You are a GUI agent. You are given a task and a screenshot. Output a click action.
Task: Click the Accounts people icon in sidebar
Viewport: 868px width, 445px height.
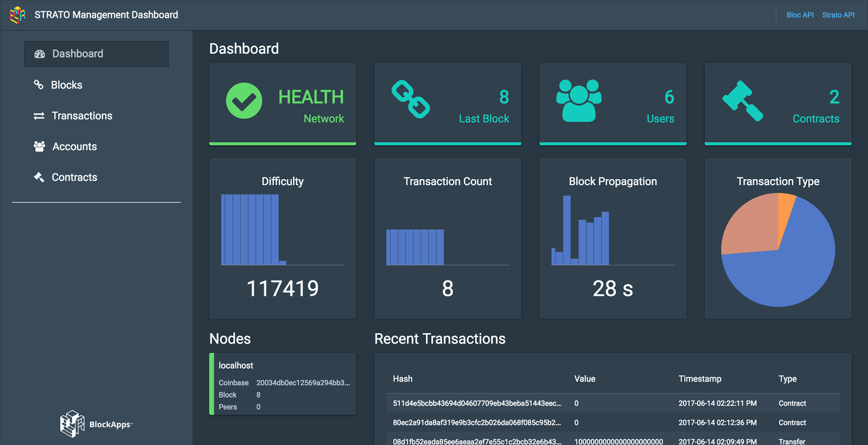coord(39,147)
